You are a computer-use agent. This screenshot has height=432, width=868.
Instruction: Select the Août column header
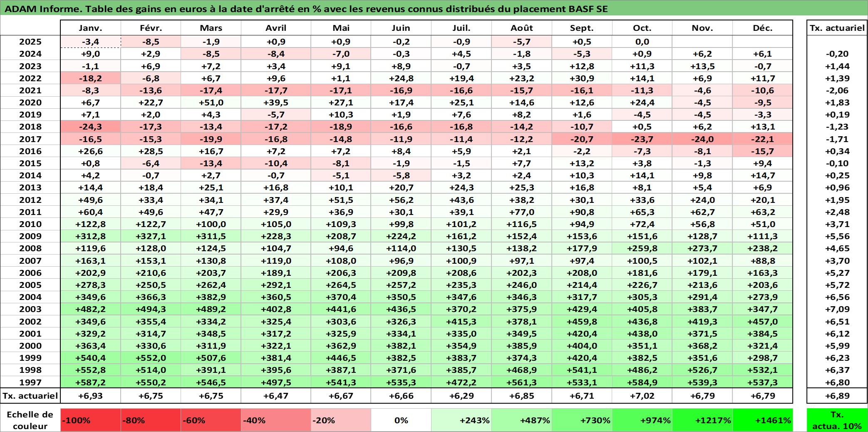pyautogui.click(x=522, y=28)
